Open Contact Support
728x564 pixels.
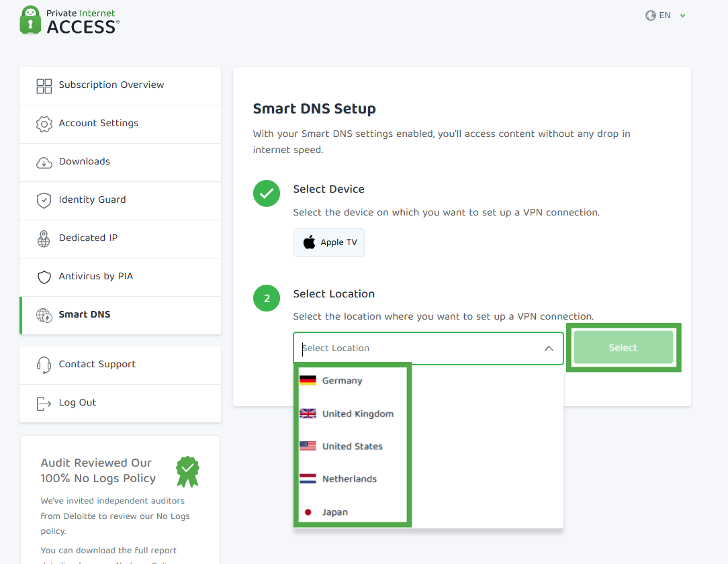[120, 365]
